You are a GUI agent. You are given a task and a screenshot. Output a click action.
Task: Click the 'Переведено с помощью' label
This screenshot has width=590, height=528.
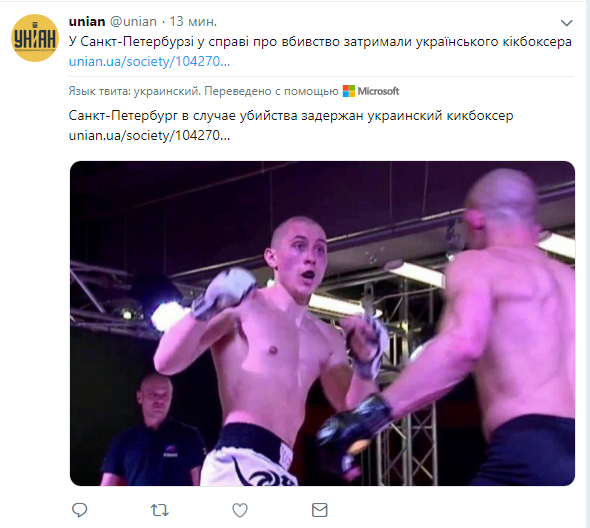271,91
